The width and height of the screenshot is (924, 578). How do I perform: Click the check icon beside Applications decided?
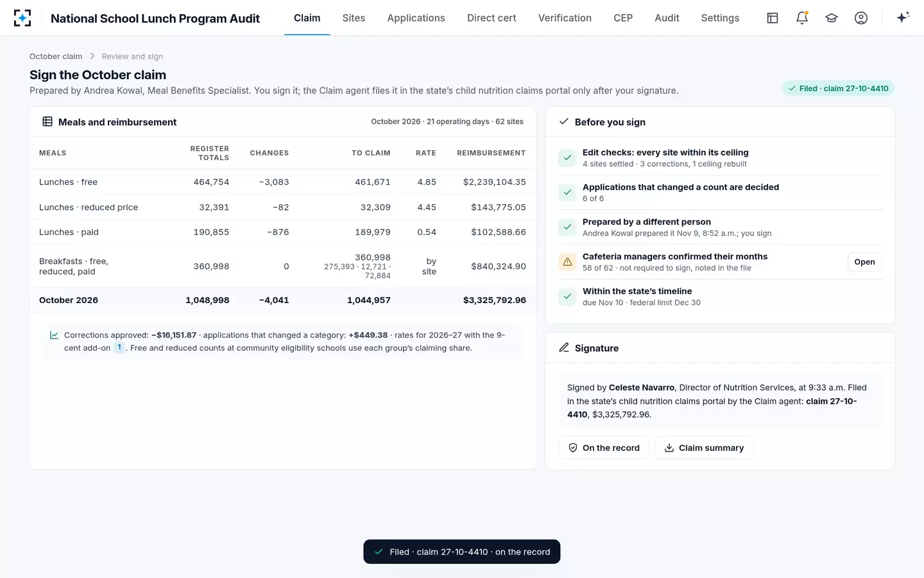point(567,193)
